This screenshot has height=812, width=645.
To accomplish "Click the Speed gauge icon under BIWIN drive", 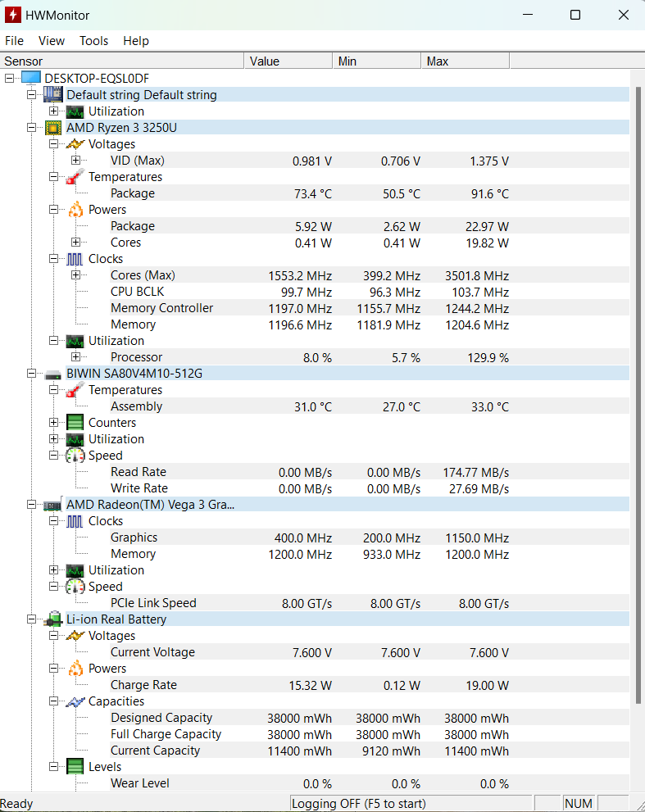I will coord(75,456).
